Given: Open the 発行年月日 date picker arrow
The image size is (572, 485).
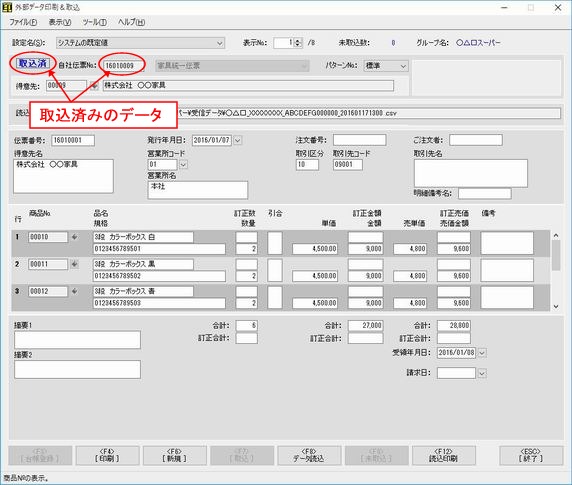Looking at the screenshot, I should click(237, 140).
